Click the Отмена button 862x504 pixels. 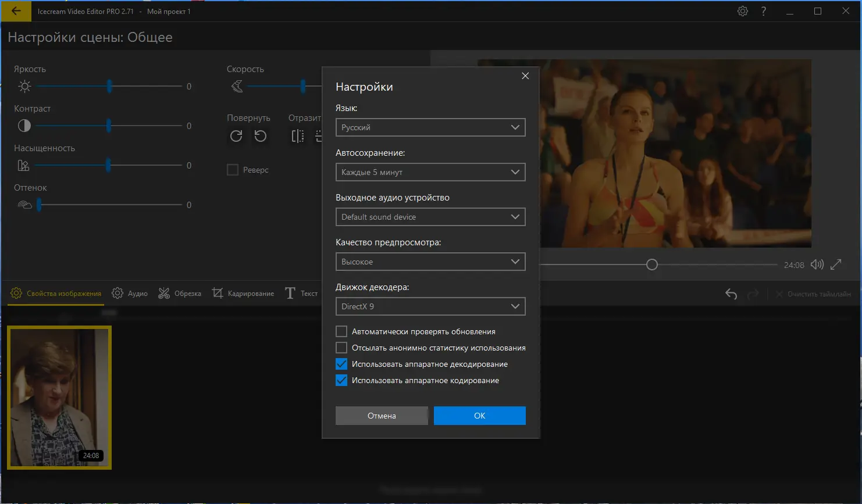pos(382,416)
